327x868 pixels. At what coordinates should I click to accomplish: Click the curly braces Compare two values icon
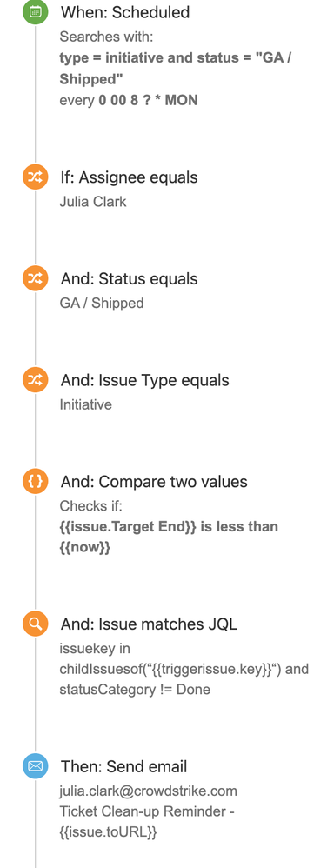[x=36, y=482]
